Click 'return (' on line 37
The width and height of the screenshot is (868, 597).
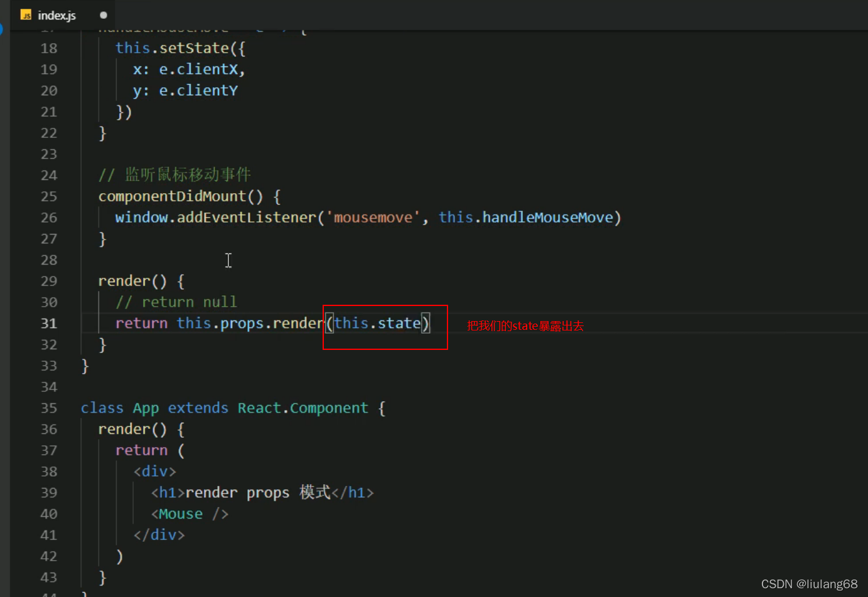[x=150, y=450]
